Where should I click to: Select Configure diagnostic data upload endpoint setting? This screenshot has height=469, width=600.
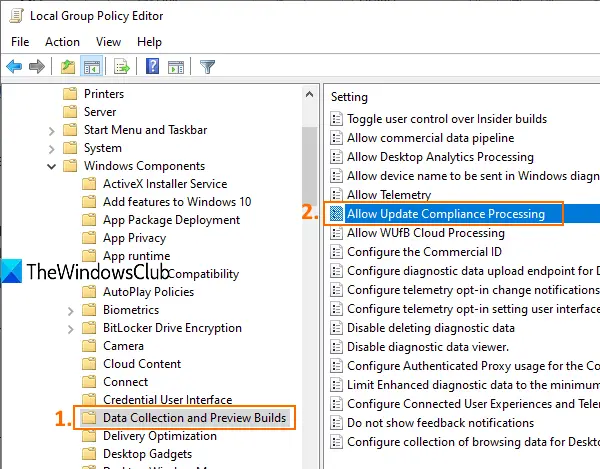click(x=473, y=271)
